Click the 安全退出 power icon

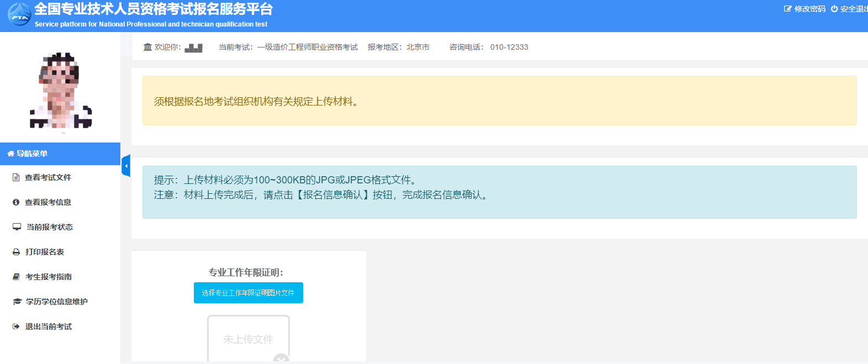pyautogui.click(x=834, y=9)
